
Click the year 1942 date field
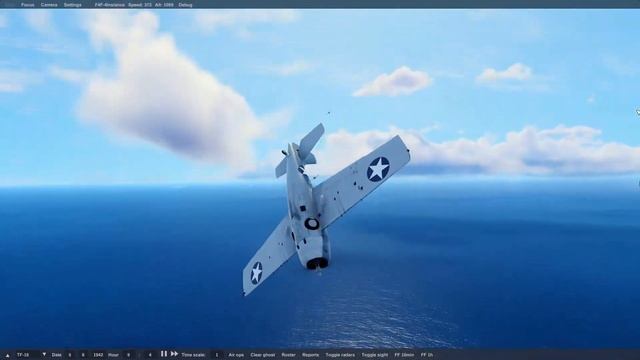click(98, 355)
